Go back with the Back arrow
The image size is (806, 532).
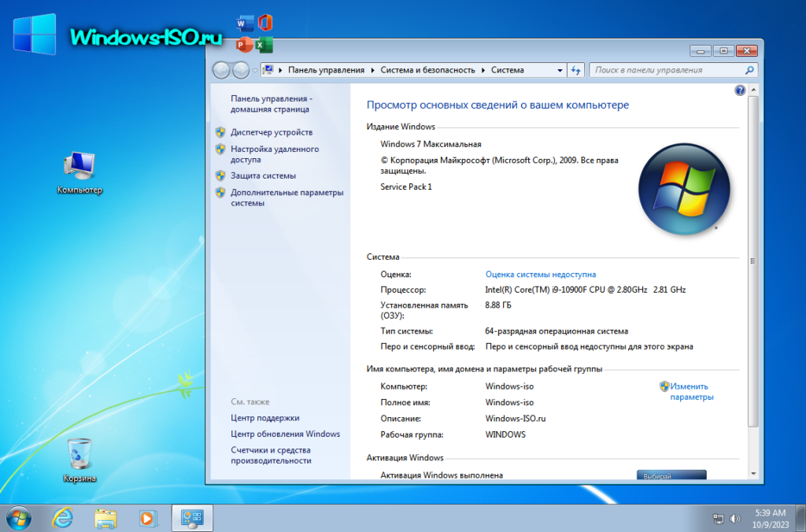point(221,70)
